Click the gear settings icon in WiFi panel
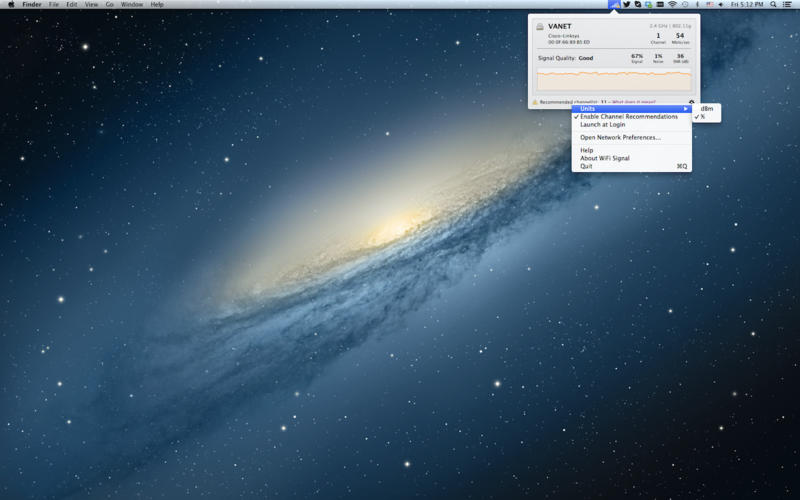The width and height of the screenshot is (800, 500). (x=691, y=102)
